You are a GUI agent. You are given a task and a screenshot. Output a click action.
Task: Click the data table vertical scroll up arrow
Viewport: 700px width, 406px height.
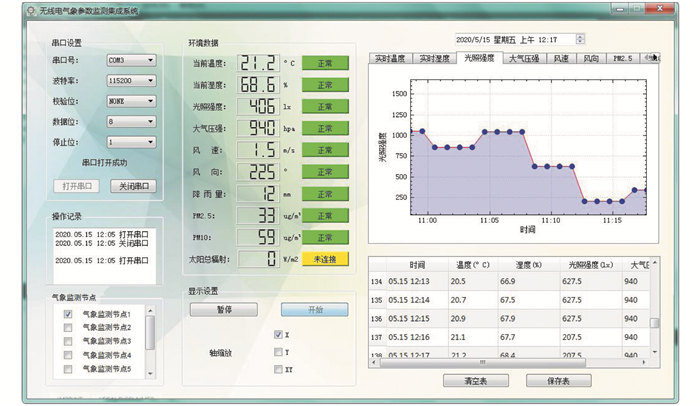654,263
